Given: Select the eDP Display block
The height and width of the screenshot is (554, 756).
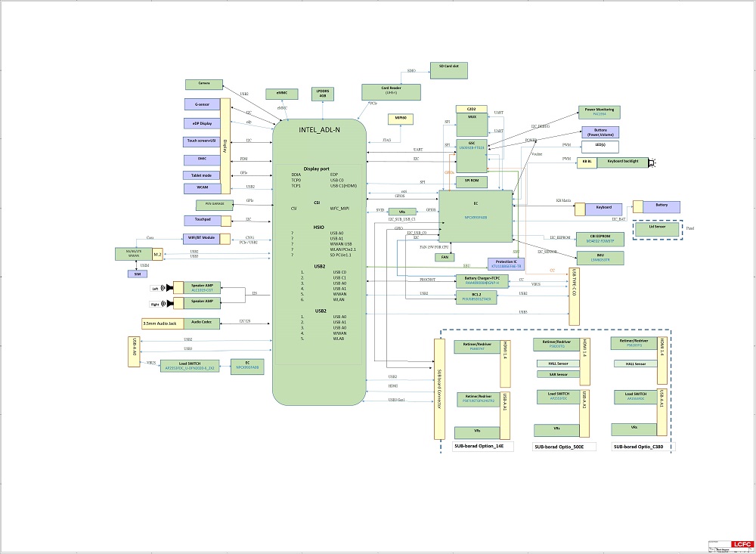Looking at the screenshot, I should click(202, 123).
